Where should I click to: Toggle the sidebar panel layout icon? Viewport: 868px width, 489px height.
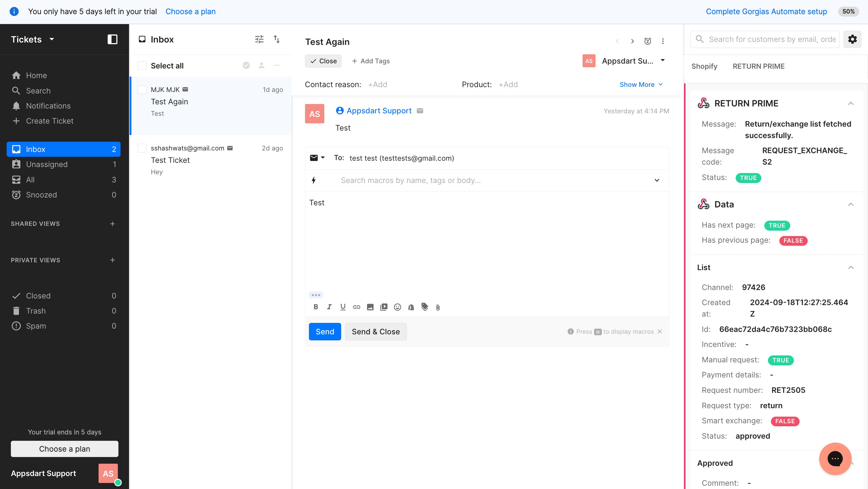click(112, 39)
